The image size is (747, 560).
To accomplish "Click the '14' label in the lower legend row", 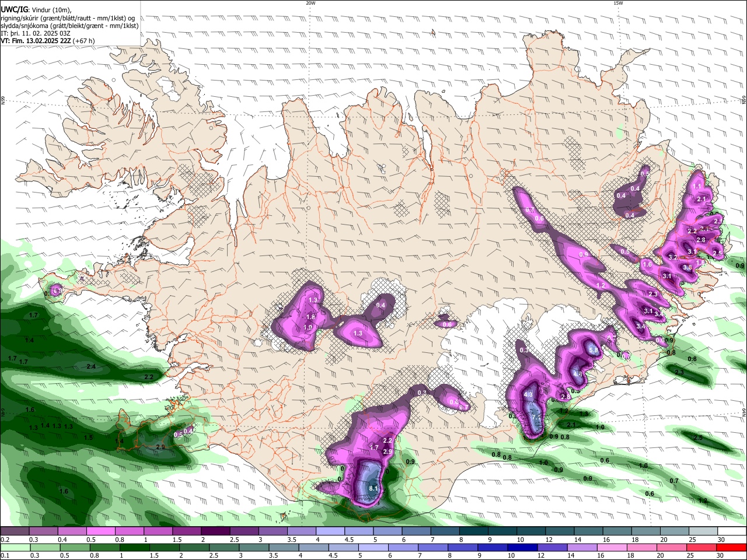I will tap(571, 555).
